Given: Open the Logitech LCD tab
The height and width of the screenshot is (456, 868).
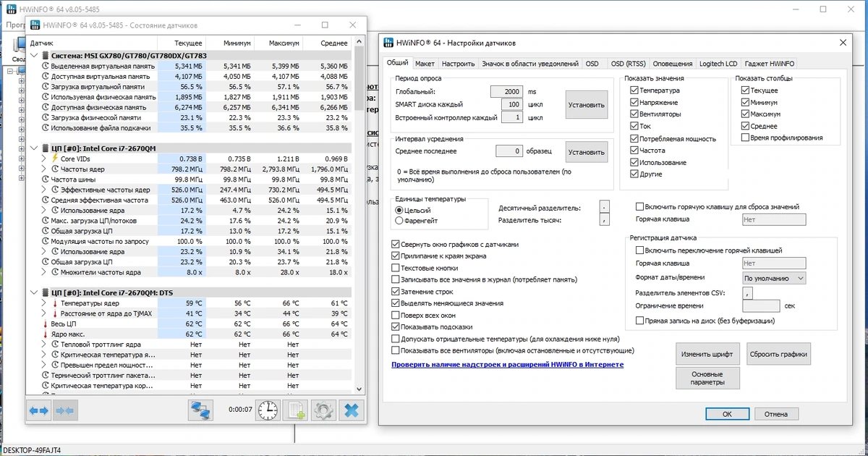Looking at the screenshot, I should click(x=718, y=64).
